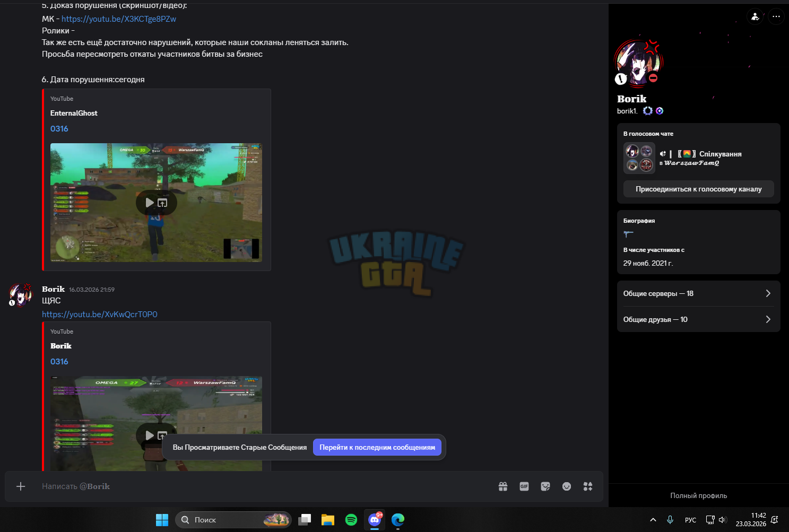Click Вы Просматриваете Старые Сообщения notice
Viewport: 789px width, 532px height.
[x=240, y=447]
